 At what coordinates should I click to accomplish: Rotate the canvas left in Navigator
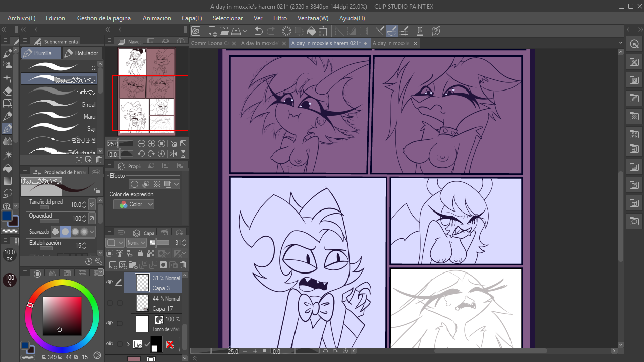tap(141, 154)
